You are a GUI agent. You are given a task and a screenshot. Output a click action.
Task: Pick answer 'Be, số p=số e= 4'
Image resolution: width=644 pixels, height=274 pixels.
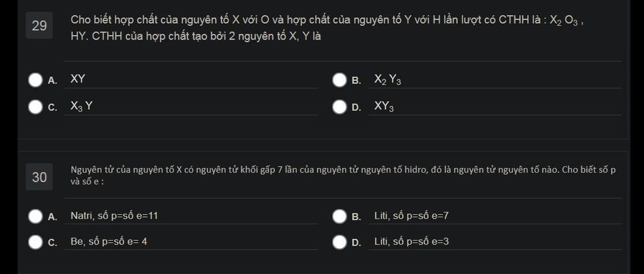[x=109, y=241]
